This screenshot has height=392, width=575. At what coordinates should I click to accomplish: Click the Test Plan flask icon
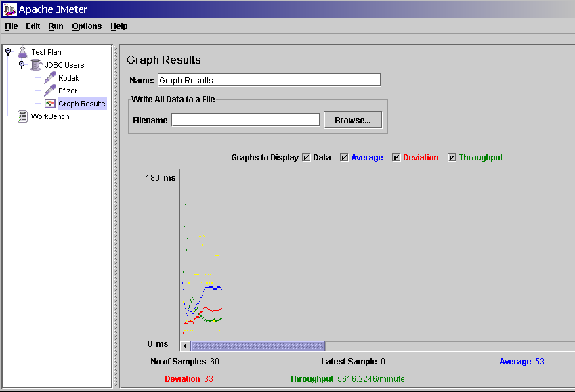pyautogui.click(x=22, y=52)
